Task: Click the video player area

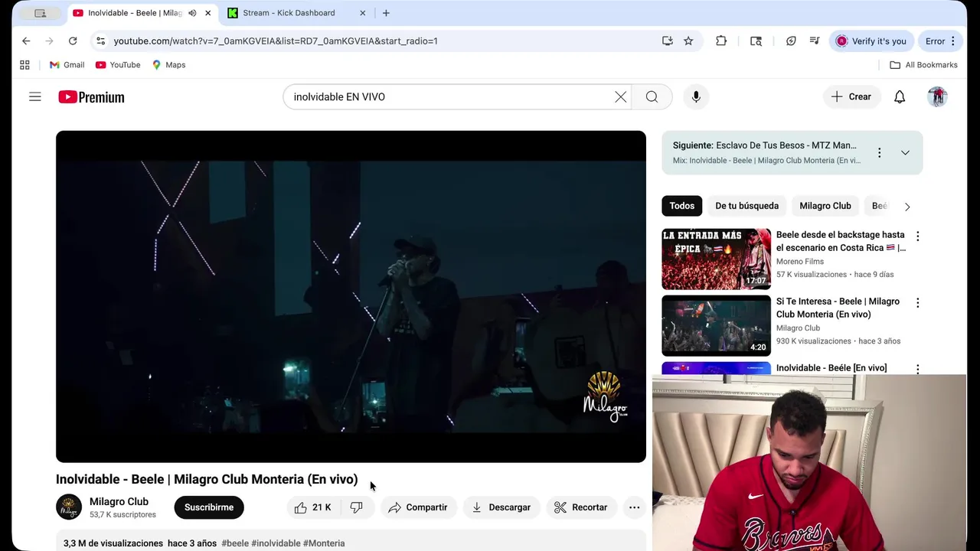Action: pos(351,297)
